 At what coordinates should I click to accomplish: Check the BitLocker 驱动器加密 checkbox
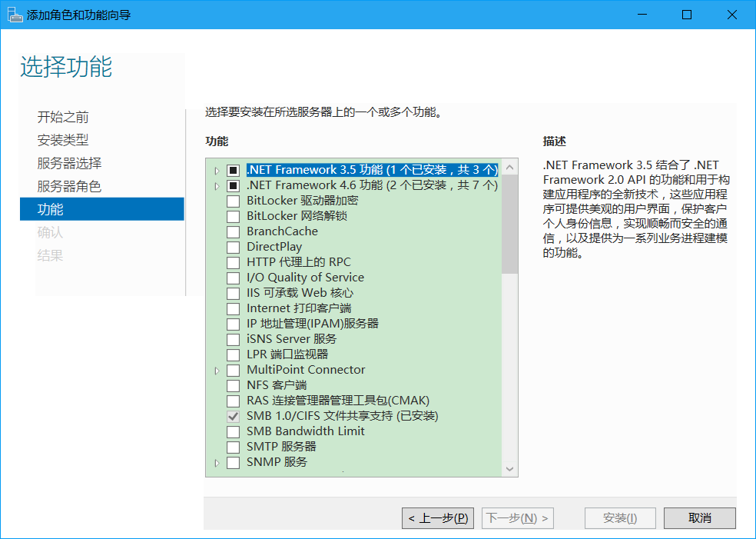tap(234, 201)
